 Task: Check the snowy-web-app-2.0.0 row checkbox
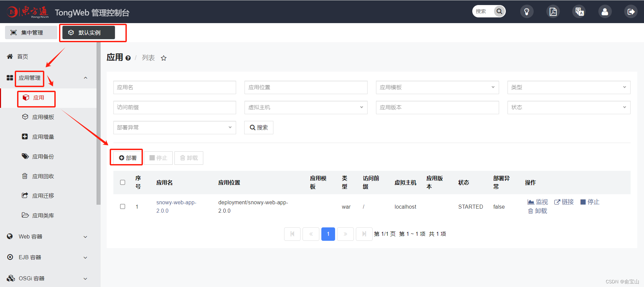click(123, 207)
